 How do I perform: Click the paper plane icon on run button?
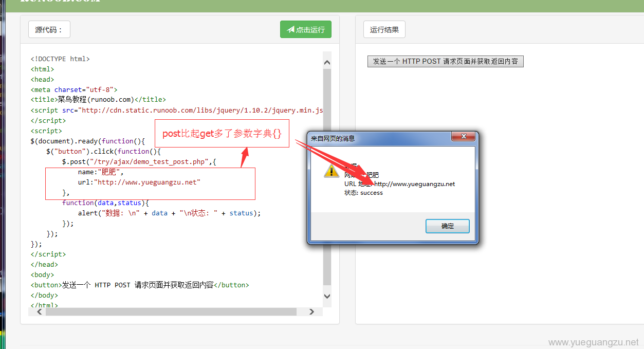pos(291,29)
